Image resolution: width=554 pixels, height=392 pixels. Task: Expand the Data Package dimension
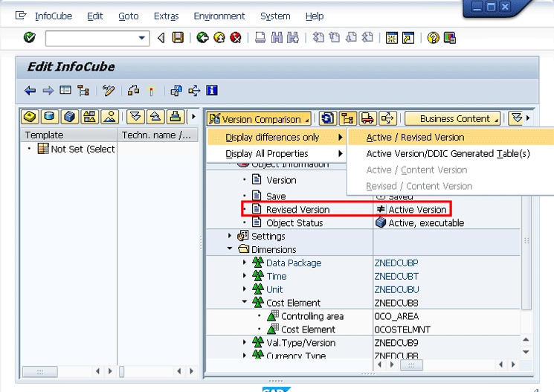[x=245, y=263]
